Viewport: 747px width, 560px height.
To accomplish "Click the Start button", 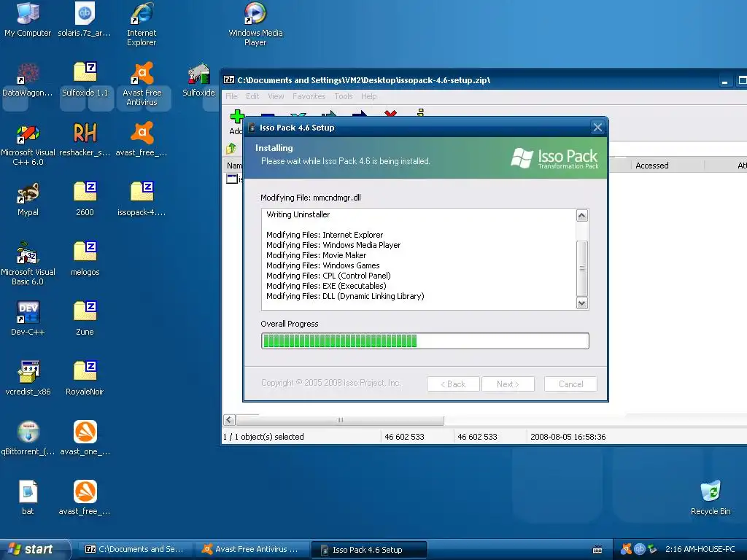I will coord(34,549).
